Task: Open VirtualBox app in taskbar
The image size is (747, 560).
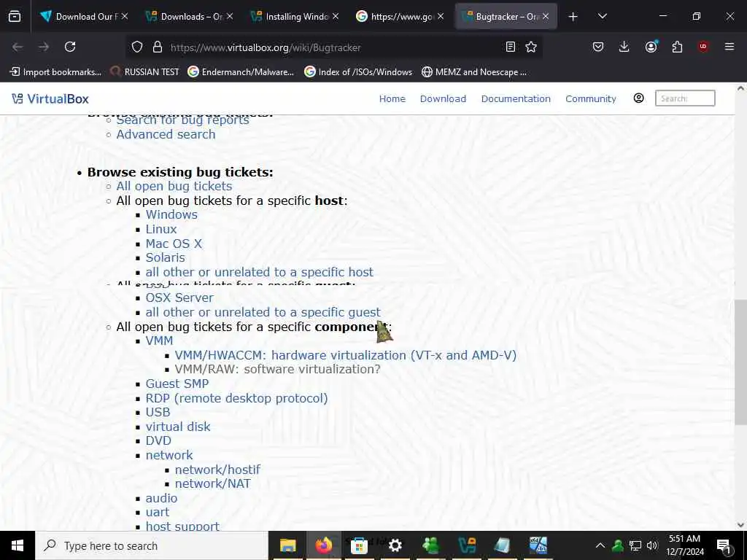Action: pyautogui.click(x=467, y=545)
